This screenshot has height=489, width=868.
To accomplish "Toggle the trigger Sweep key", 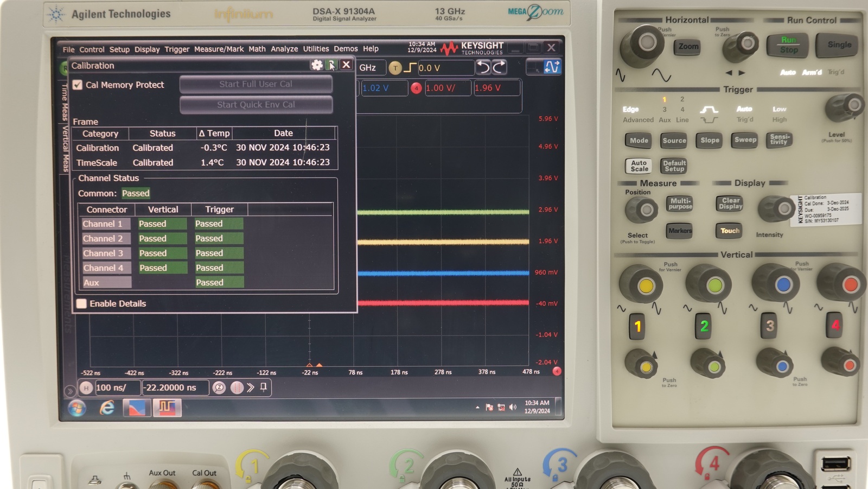I will (745, 140).
